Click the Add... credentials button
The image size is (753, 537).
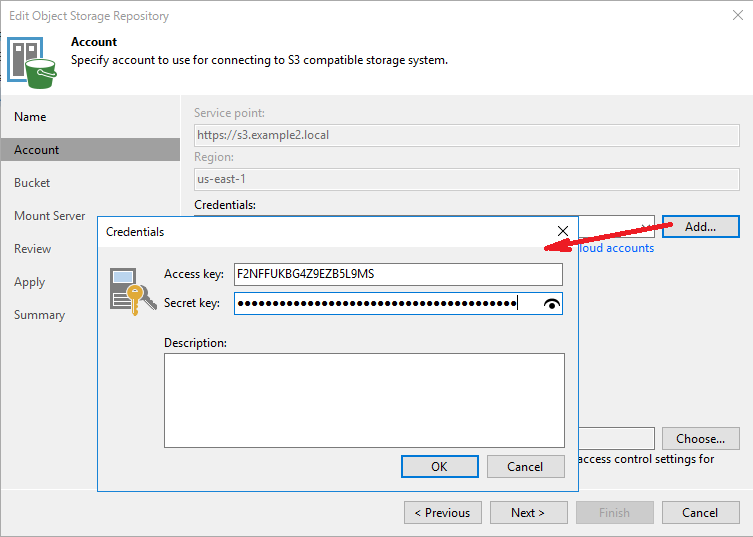tap(701, 227)
